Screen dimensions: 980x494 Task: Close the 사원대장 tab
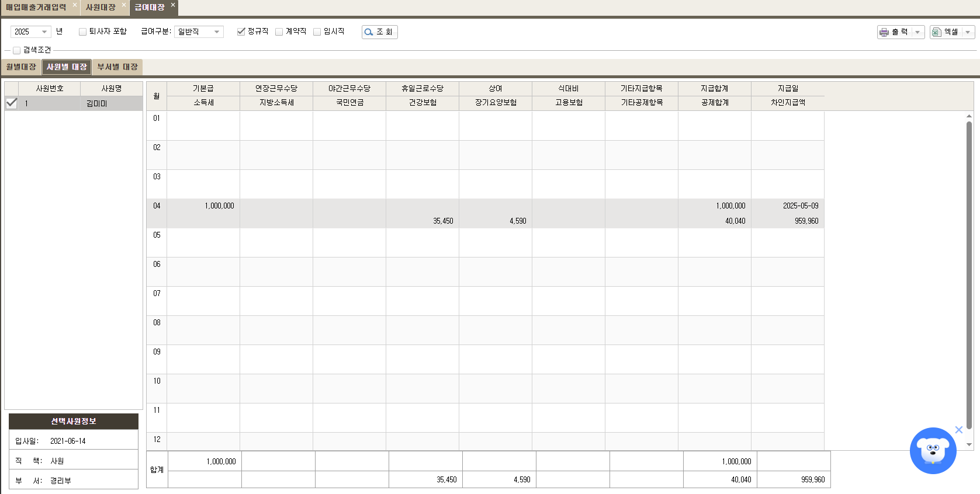(x=124, y=5)
